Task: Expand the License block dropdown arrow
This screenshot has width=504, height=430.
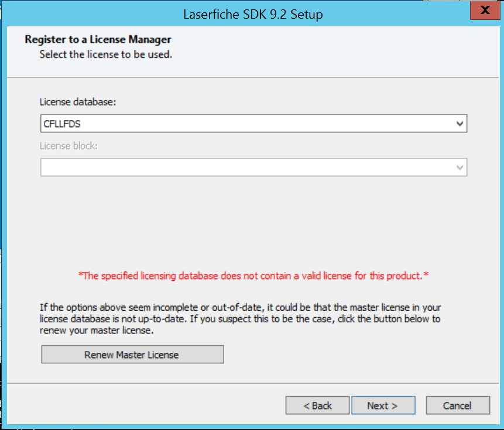Action: (460, 168)
